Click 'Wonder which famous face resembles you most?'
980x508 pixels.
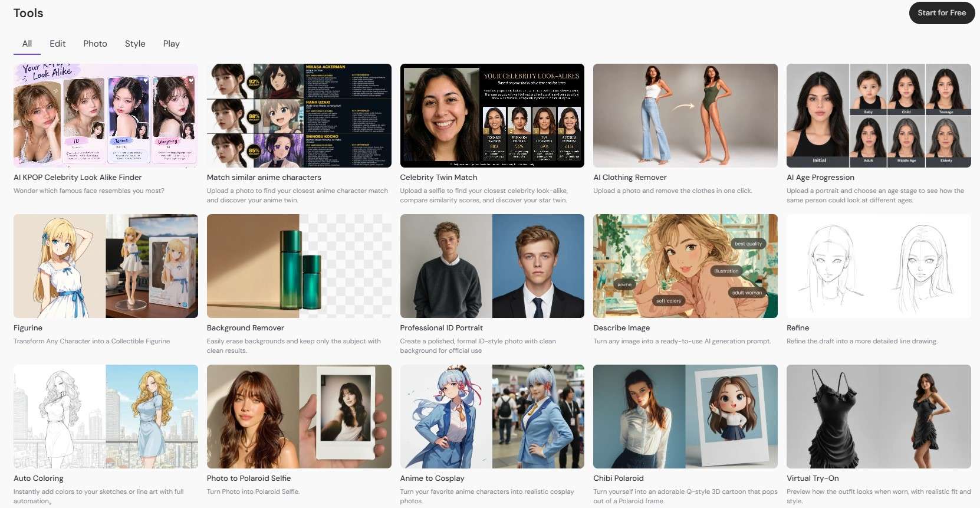click(x=89, y=191)
